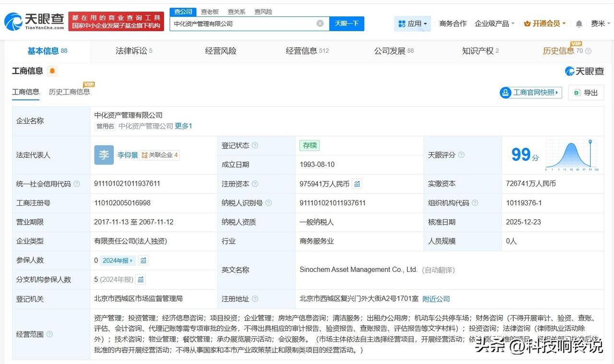Show help for 登记状态

pyautogui.click(x=255, y=145)
